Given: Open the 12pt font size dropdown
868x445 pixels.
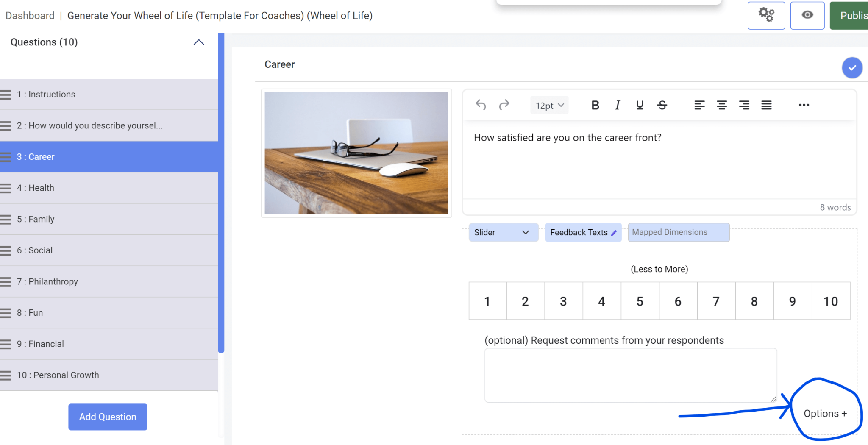Looking at the screenshot, I should click(x=549, y=105).
